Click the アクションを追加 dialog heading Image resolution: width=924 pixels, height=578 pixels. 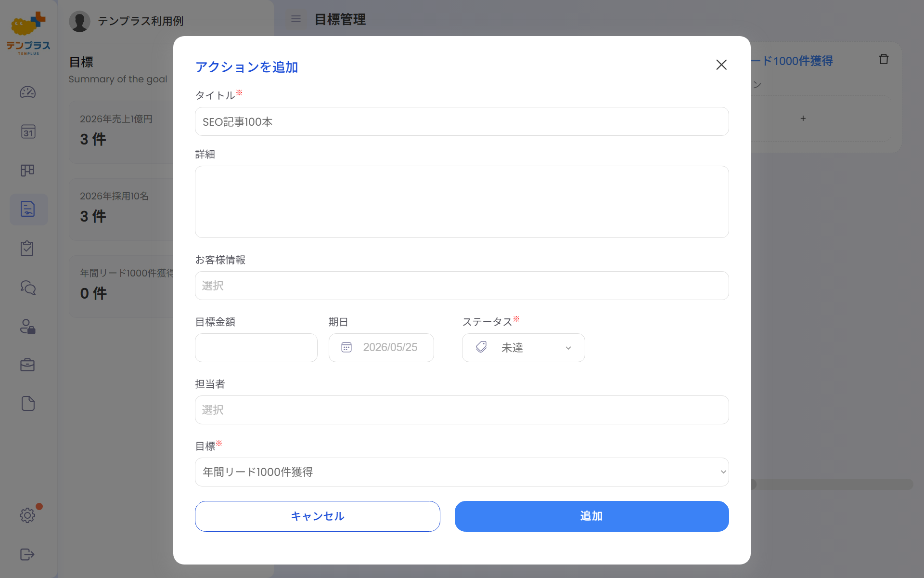[x=247, y=67]
